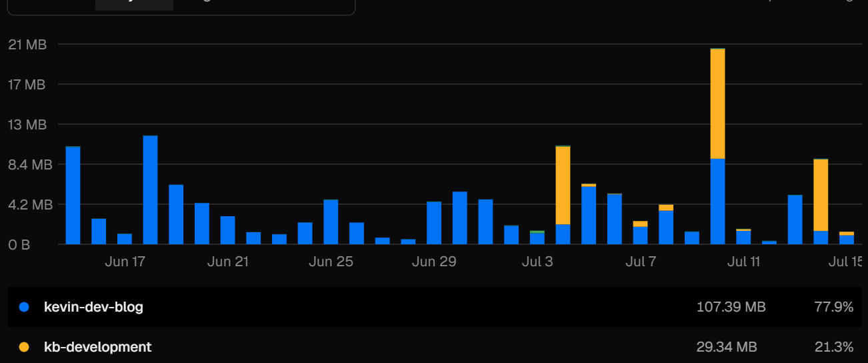Click the orange segment of the tallest bar
The width and height of the screenshot is (868, 363).
717,103
